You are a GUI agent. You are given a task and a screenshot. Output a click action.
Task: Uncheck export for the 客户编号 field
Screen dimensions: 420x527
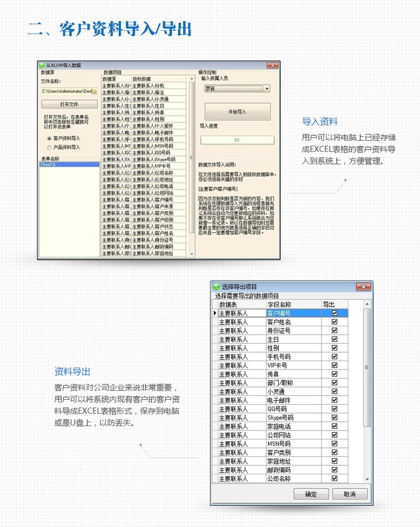[x=334, y=313]
